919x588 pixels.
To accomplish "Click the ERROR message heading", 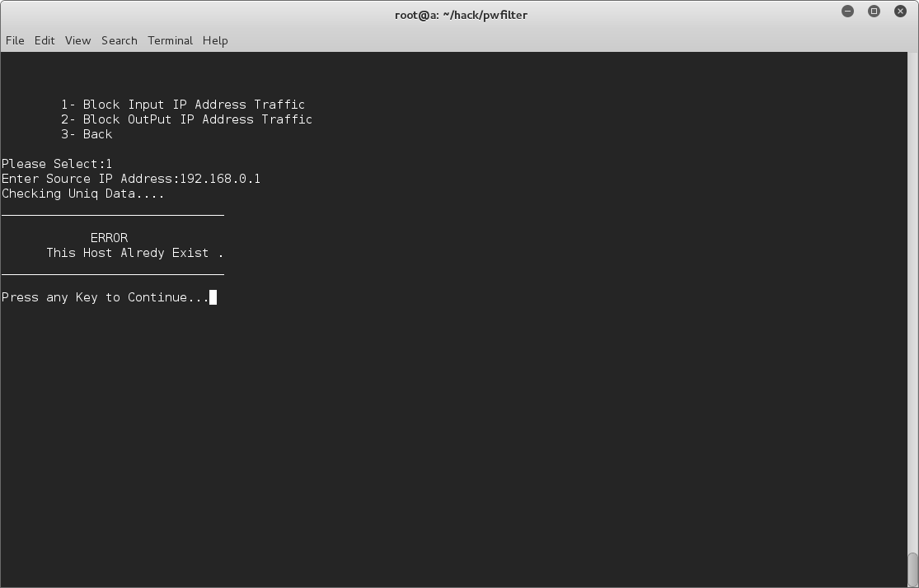I will pos(108,237).
